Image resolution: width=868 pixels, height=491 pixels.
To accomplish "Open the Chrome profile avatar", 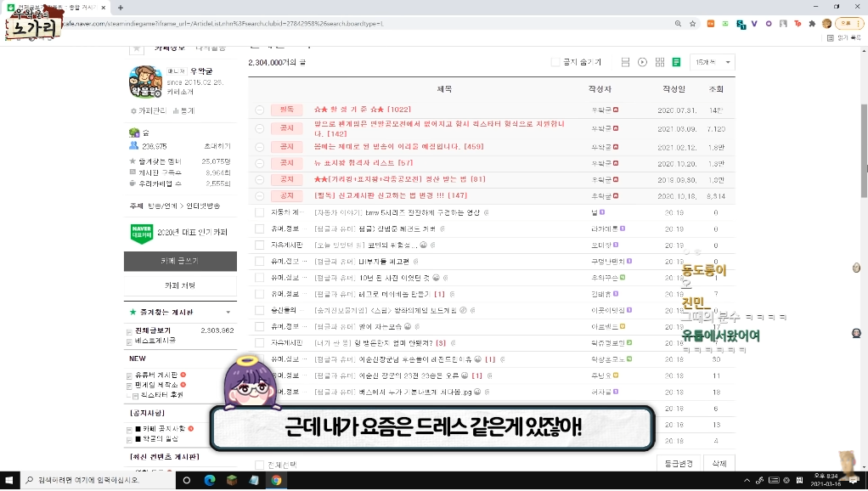I will (x=826, y=24).
